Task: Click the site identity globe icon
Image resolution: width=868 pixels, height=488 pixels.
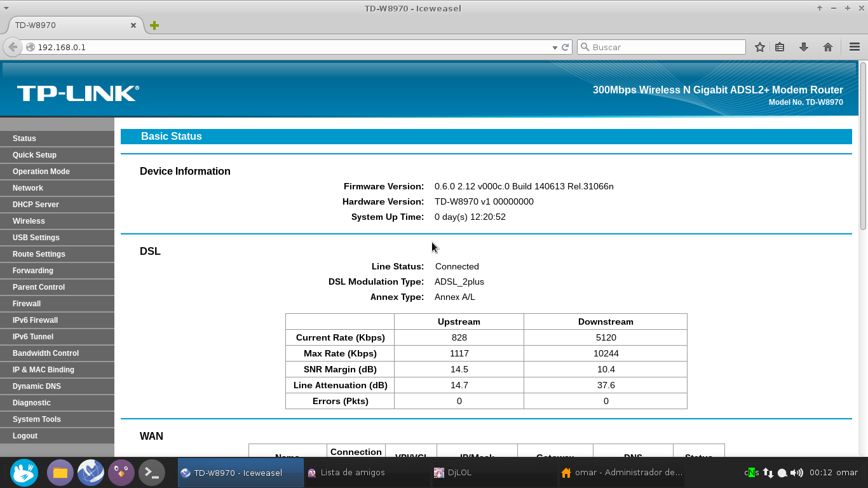Action: (x=30, y=47)
